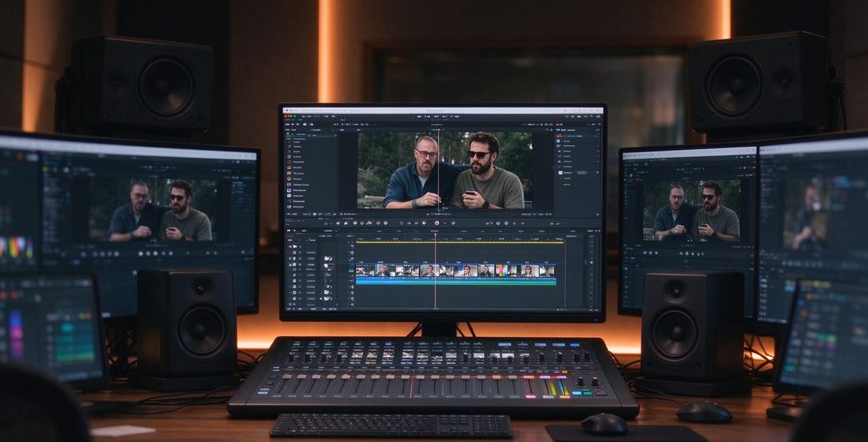The width and height of the screenshot is (868, 442).
Task: Click the yellow range bar above the timeline
Action: coord(459,242)
